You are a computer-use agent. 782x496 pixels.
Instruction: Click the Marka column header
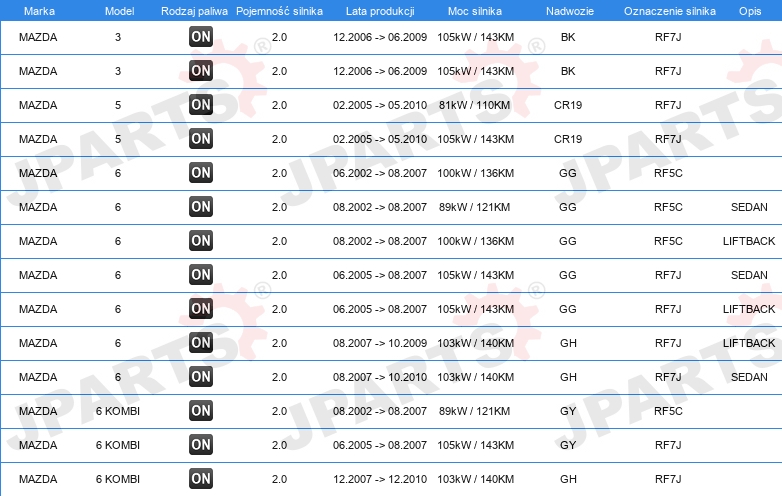click(39, 11)
